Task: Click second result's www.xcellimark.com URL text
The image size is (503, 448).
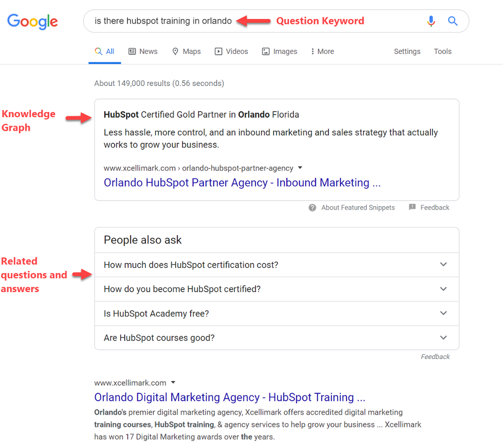Action: click(x=130, y=383)
